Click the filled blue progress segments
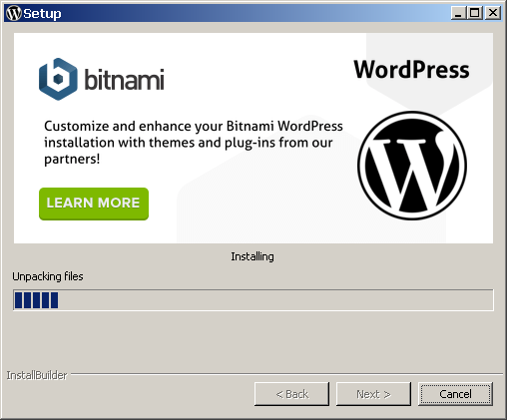Viewport: 507px width, 420px height. point(36,300)
